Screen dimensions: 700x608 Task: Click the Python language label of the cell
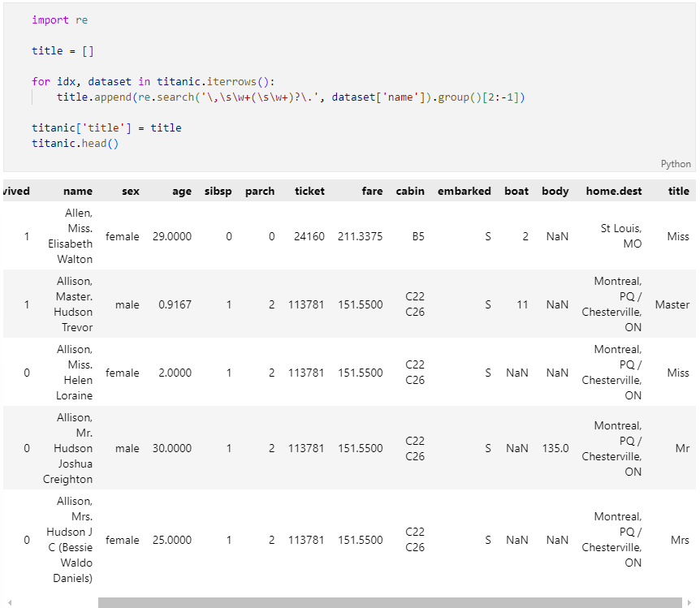tap(676, 164)
